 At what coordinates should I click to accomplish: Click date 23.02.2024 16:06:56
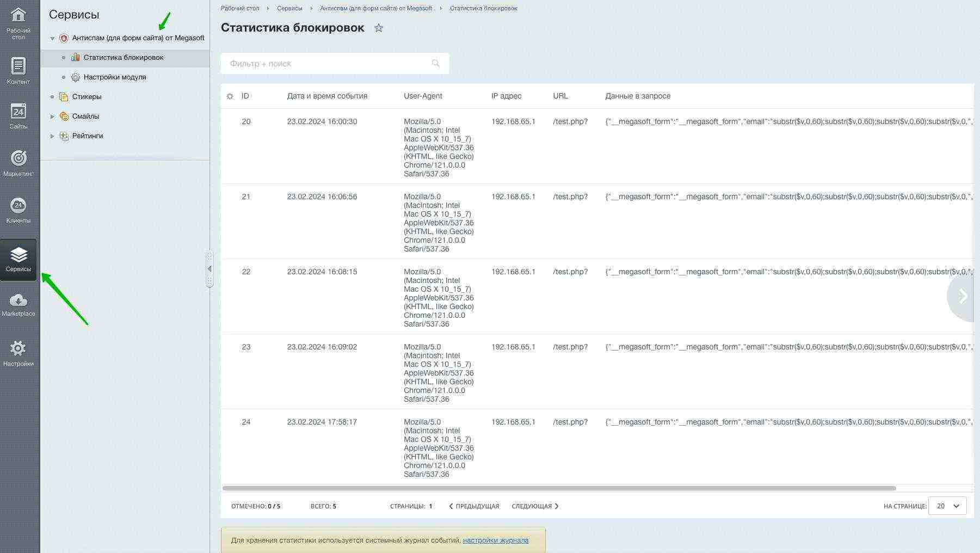coord(322,197)
